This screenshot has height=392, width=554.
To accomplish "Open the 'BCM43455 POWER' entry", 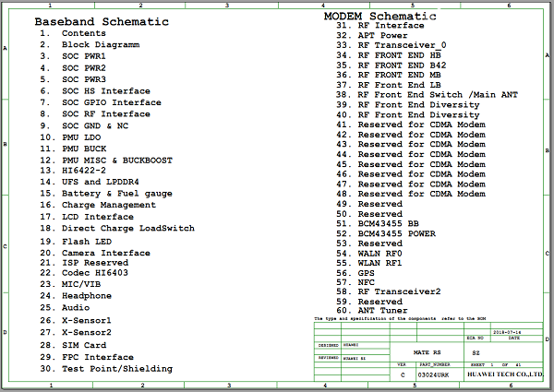I will [397, 233].
